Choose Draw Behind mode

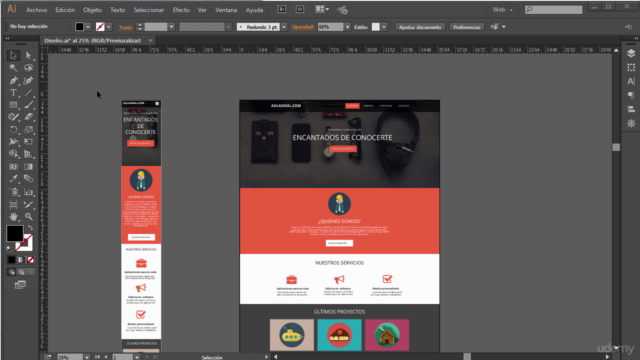21,272
